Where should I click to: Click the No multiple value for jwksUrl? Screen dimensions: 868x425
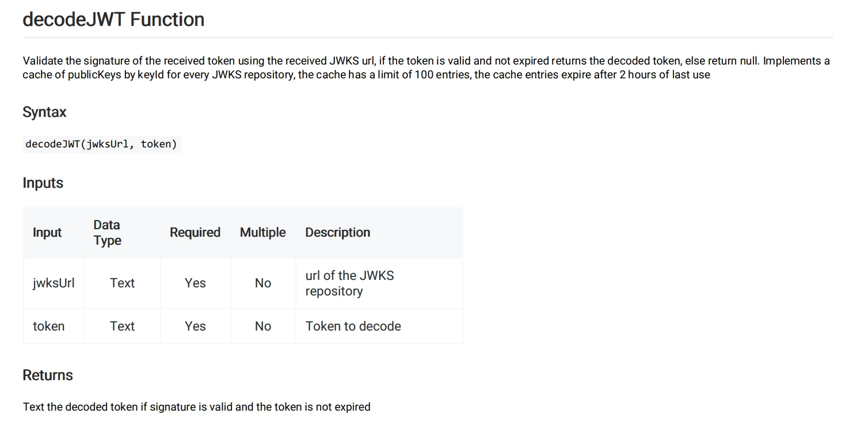[x=263, y=283]
